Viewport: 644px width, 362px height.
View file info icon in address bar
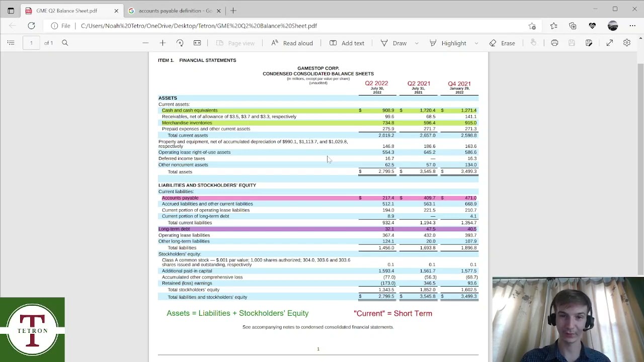point(54,26)
